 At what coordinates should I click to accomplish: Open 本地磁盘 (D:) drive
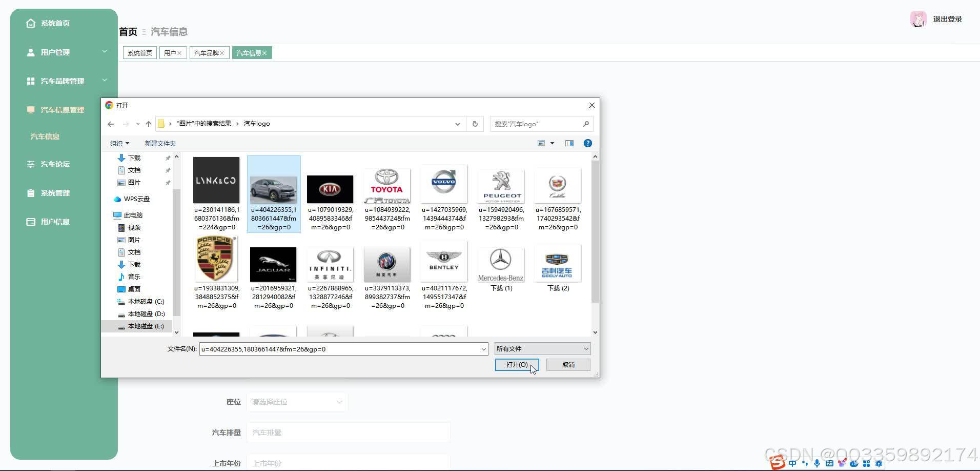(140, 314)
